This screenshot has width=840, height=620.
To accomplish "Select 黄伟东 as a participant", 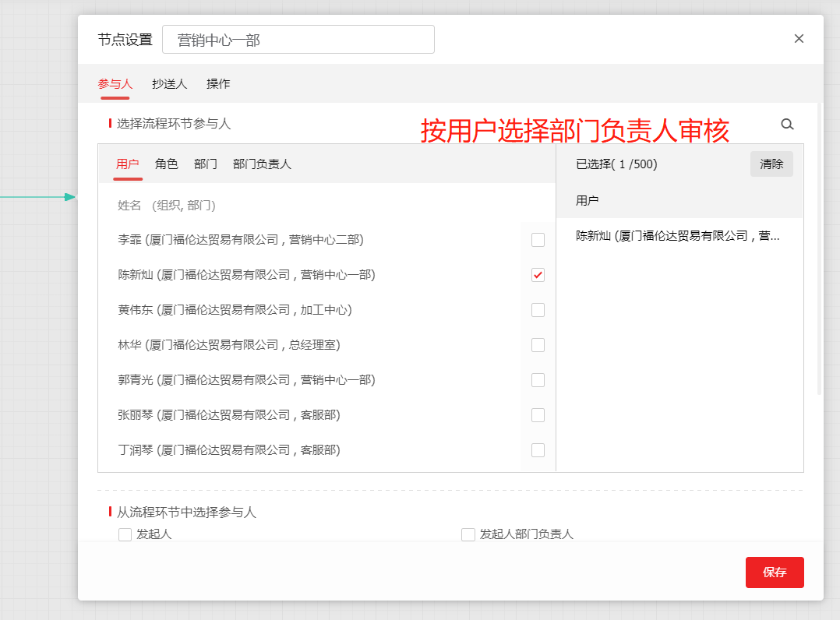I will point(538,309).
